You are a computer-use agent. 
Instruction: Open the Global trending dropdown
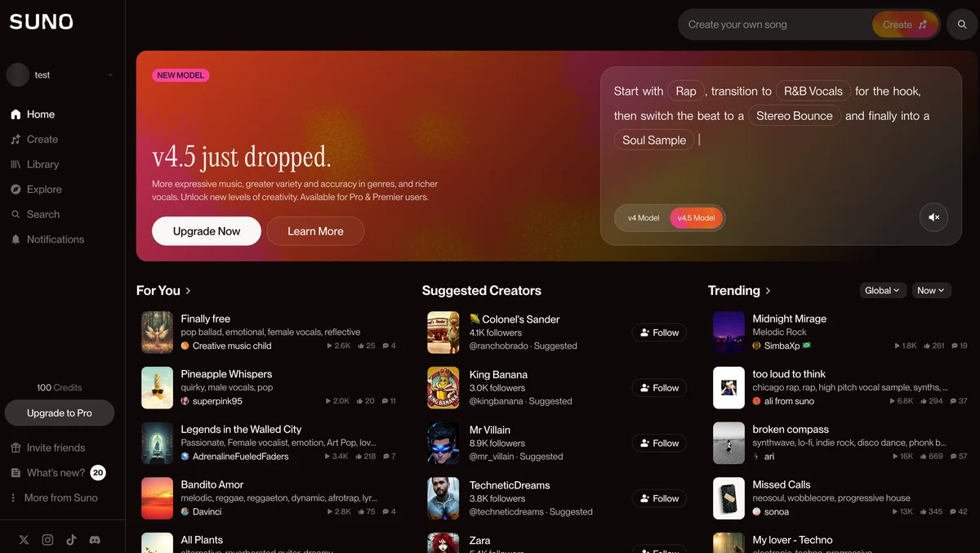click(883, 290)
